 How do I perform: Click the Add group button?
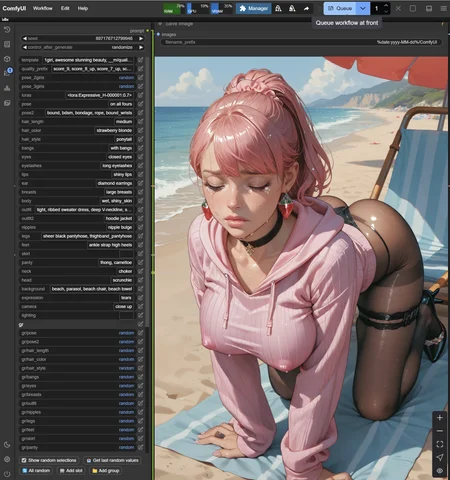106,471
